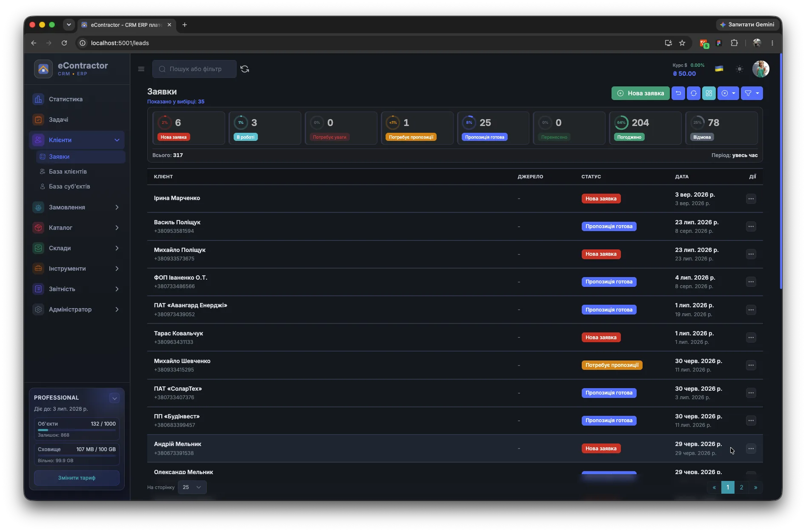
Task: Filter by the Потребує пропозиції stat card
Action: tap(417, 128)
